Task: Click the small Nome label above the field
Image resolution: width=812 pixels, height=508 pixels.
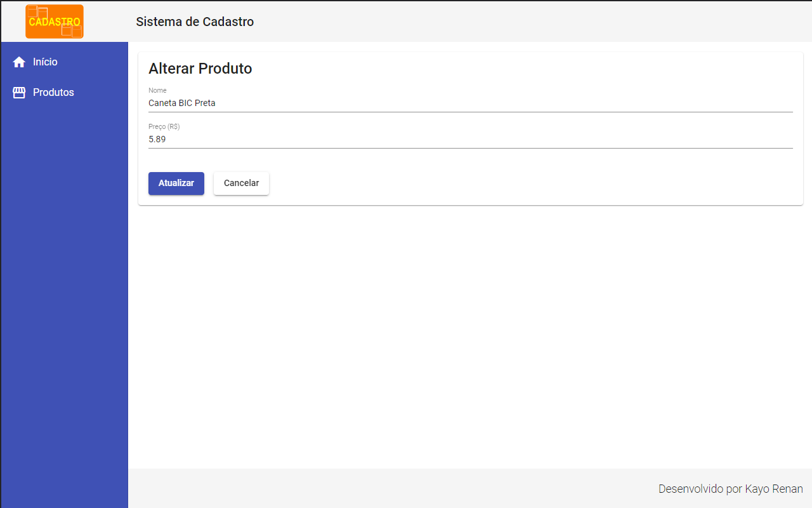Action: click(157, 90)
